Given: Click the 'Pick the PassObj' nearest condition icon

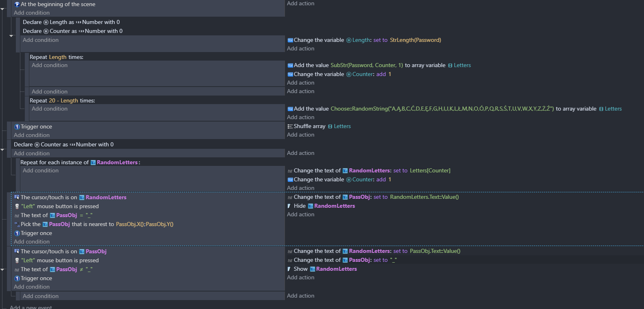Looking at the screenshot, I should point(17,224).
